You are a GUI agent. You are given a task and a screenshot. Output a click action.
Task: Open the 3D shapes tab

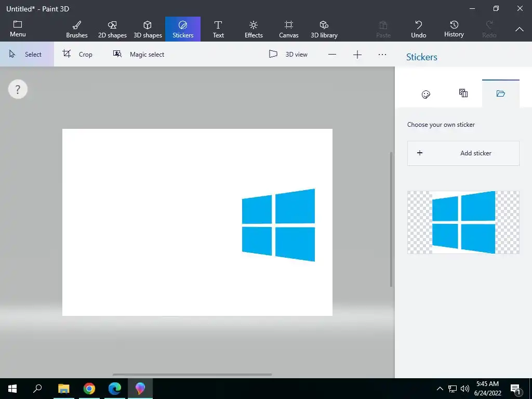coord(148,29)
